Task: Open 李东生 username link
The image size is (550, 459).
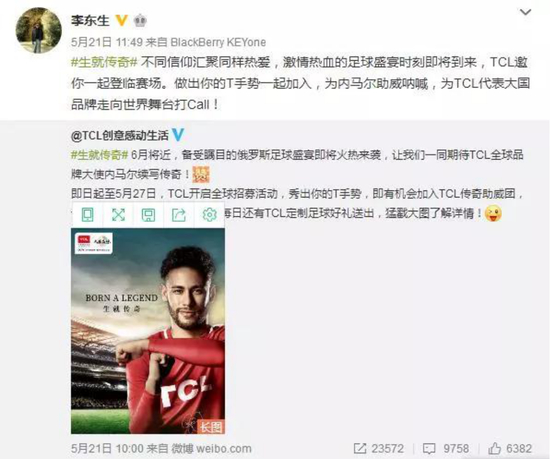Action: tap(90, 20)
